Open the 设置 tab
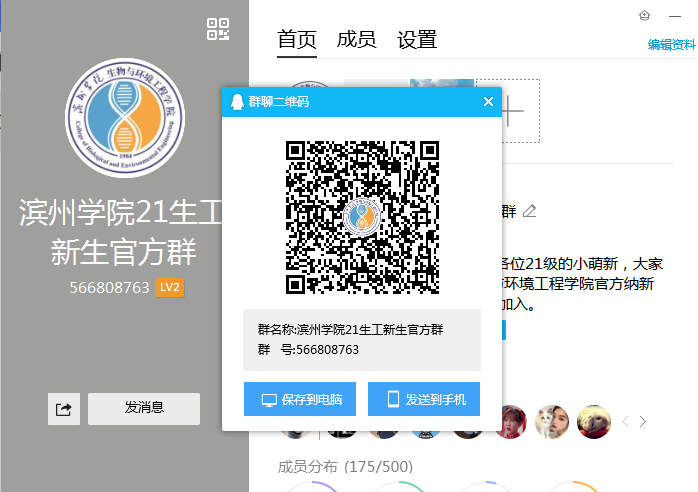This screenshot has width=698, height=492. (x=417, y=40)
